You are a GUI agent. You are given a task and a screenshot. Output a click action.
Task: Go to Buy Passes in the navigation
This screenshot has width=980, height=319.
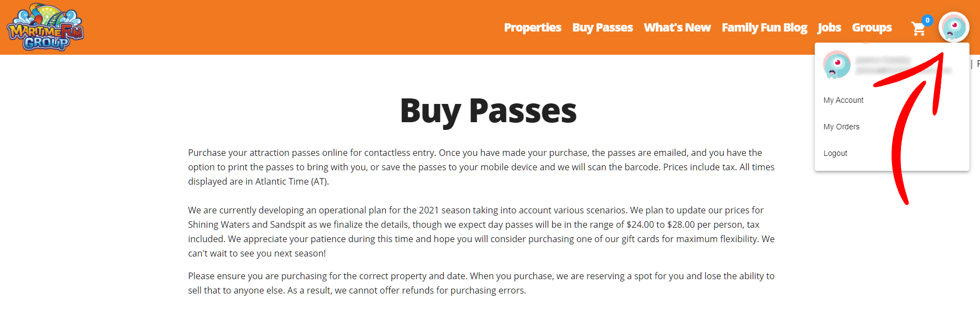602,28
